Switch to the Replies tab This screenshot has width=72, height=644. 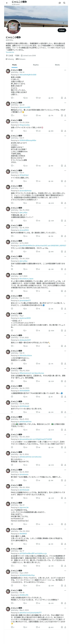click(x=36, y=65)
